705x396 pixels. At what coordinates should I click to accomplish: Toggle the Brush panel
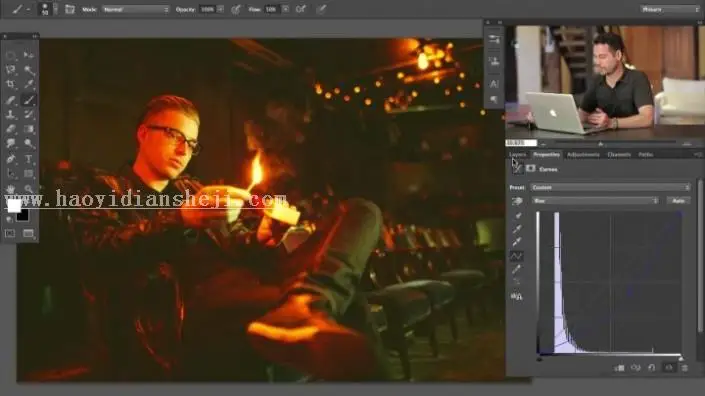[70, 9]
